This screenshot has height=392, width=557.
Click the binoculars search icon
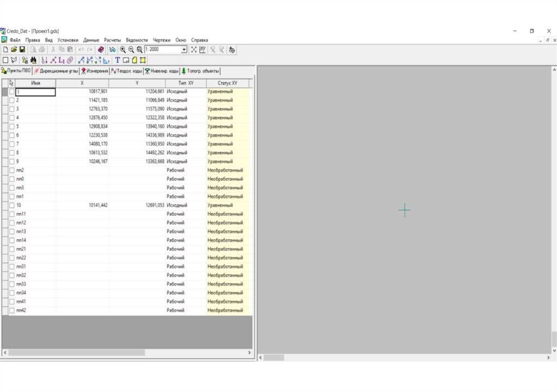pos(33,60)
